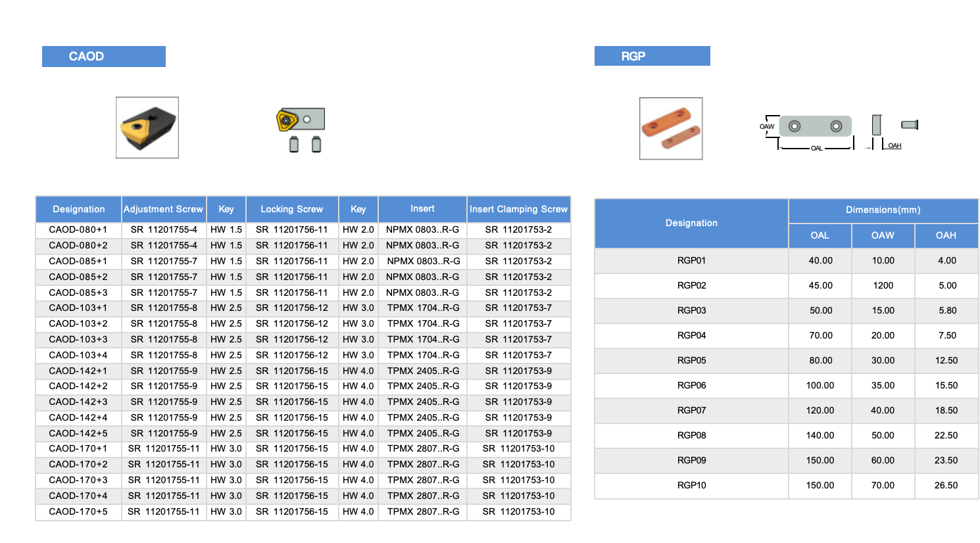Select the RGP05 row designation
This screenshot has height=543, width=980.
tap(691, 360)
